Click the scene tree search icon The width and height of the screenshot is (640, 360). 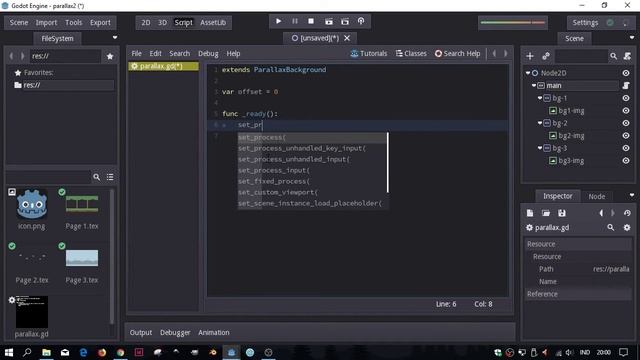pyautogui.click(x=613, y=56)
